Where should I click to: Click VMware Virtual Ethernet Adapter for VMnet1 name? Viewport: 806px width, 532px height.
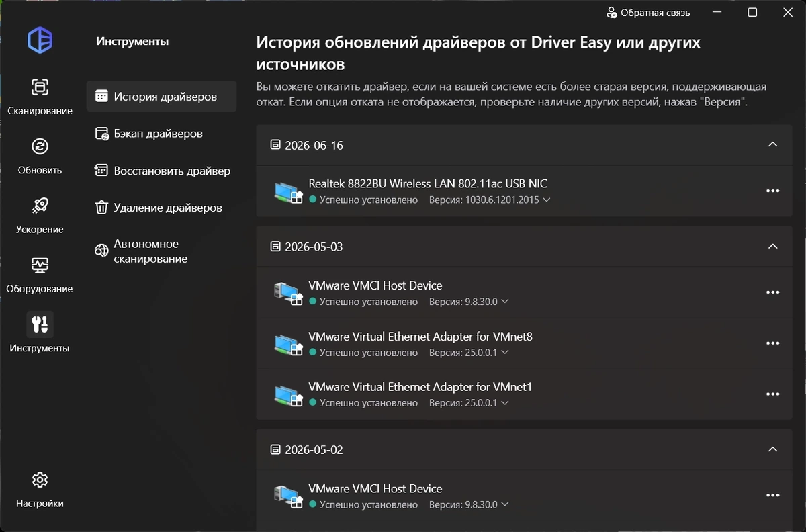pyautogui.click(x=420, y=387)
